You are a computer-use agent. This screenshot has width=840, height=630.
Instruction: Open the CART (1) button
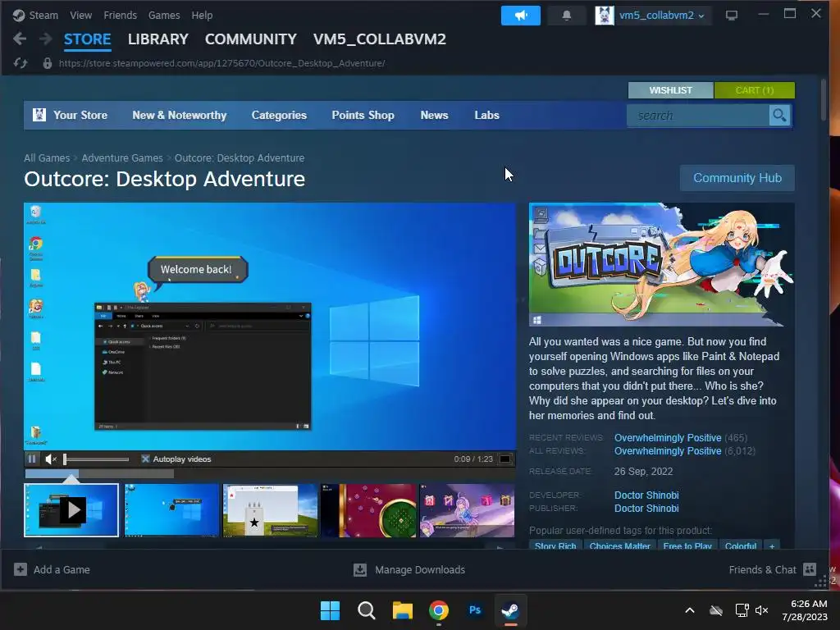pyautogui.click(x=755, y=90)
